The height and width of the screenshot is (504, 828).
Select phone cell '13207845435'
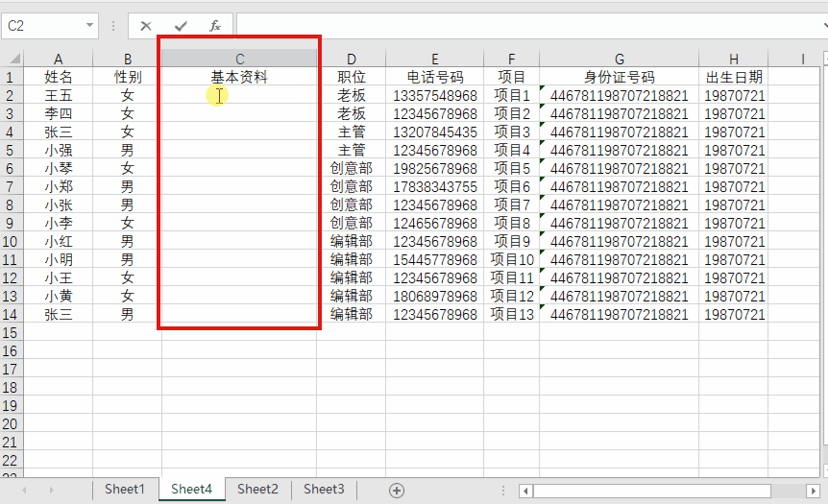tap(434, 132)
